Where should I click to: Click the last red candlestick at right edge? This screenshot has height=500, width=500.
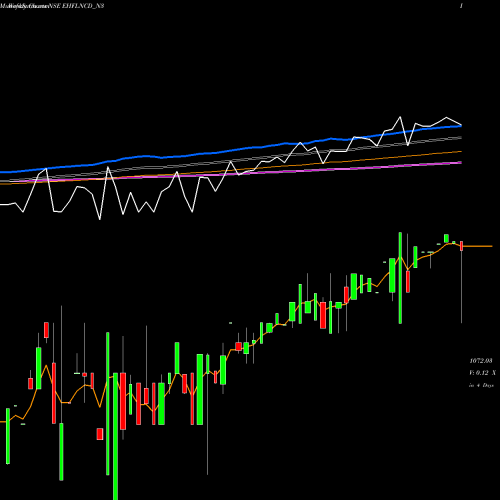pos(461,246)
